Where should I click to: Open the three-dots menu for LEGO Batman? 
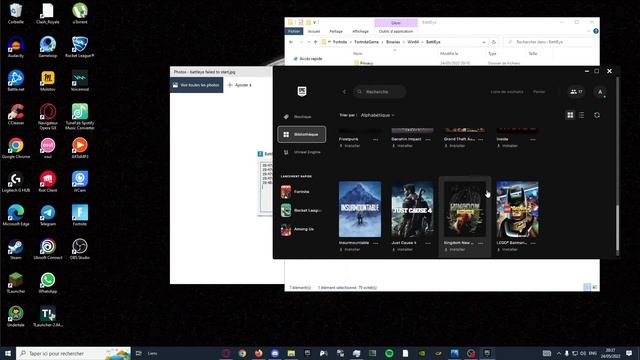click(533, 243)
